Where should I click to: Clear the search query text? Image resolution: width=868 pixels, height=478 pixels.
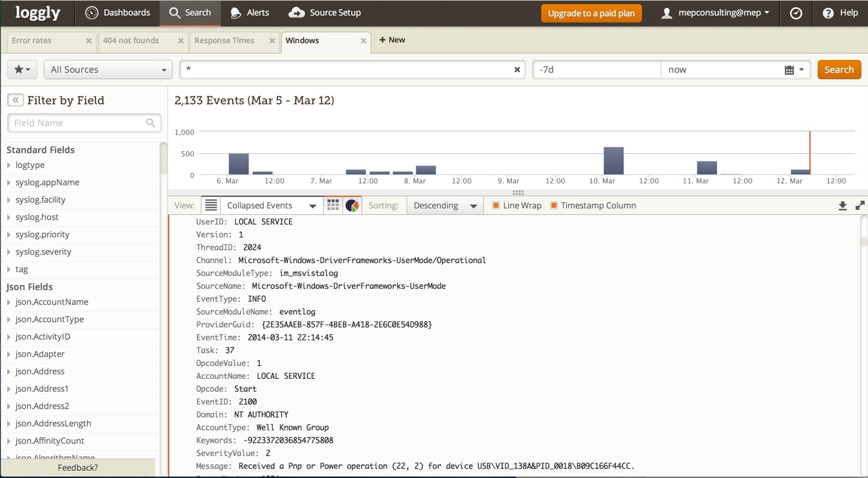pyautogui.click(x=517, y=69)
